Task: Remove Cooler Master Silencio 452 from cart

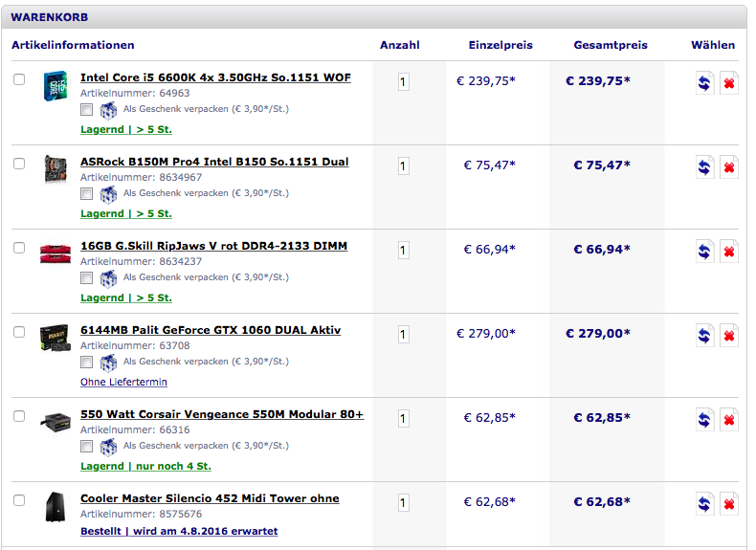Action: click(x=729, y=504)
